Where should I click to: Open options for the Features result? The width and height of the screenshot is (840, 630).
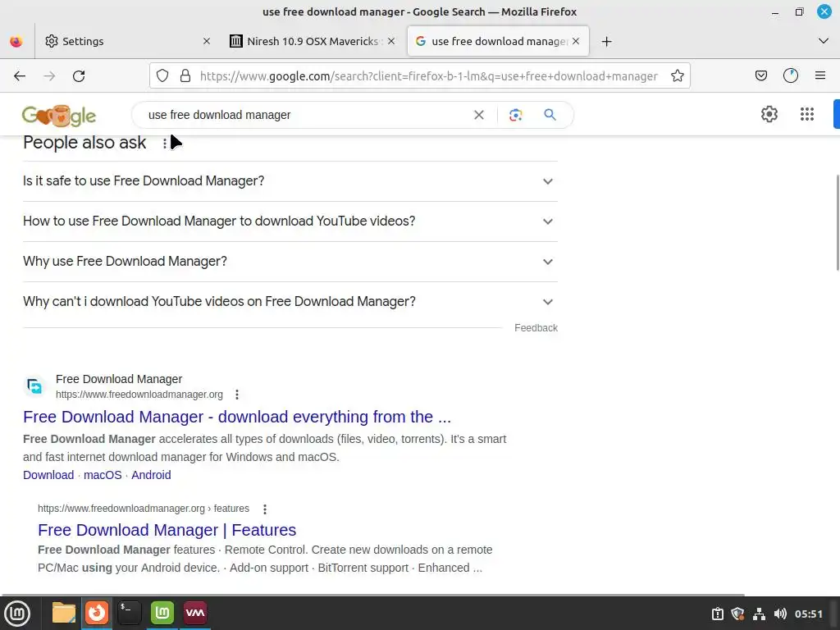pyautogui.click(x=265, y=509)
